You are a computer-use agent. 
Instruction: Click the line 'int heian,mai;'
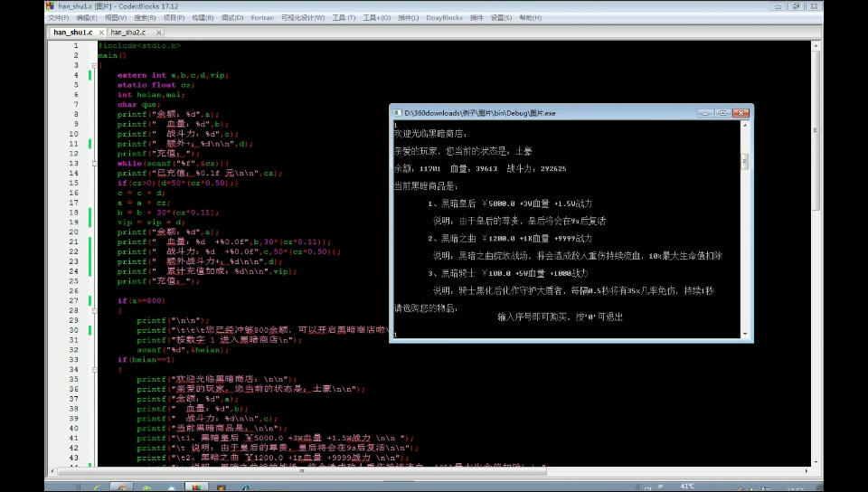click(x=151, y=95)
